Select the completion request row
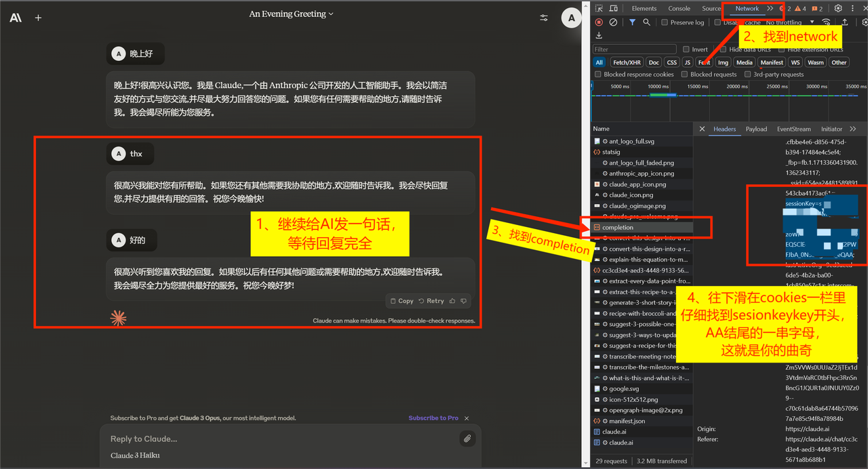The width and height of the screenshot is (868, 469). pyautogui.click(x=642, y=228)
